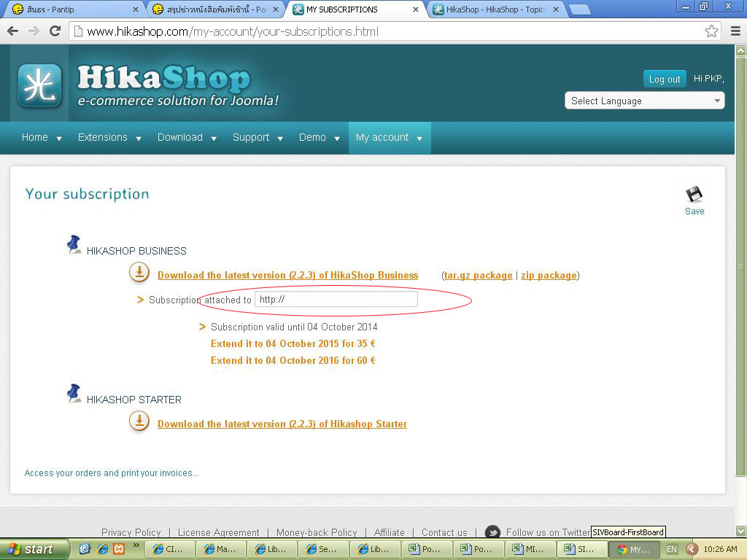Viewport: 747px width, 560px height.
Task: Reload the page with refresh icon
Action: point(55,31)
